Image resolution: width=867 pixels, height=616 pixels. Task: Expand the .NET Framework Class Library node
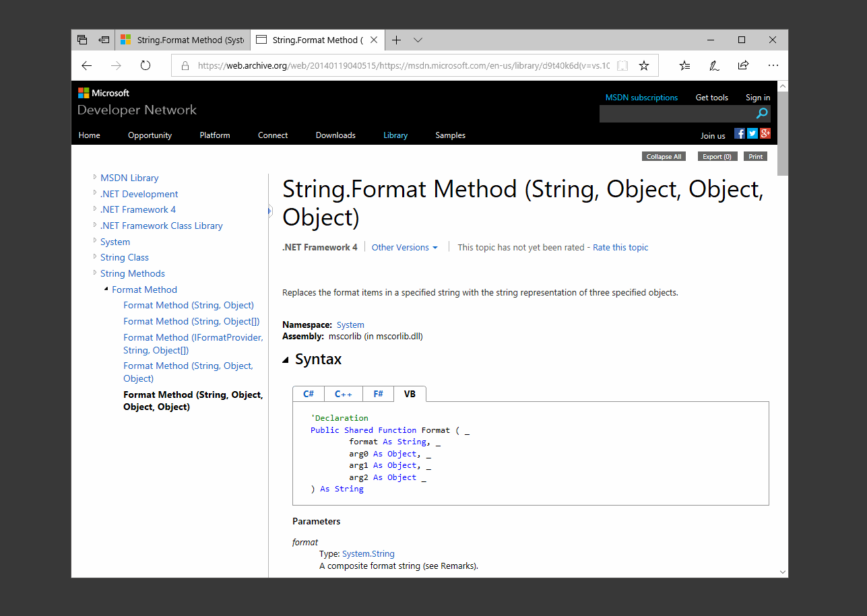point(95,226)
